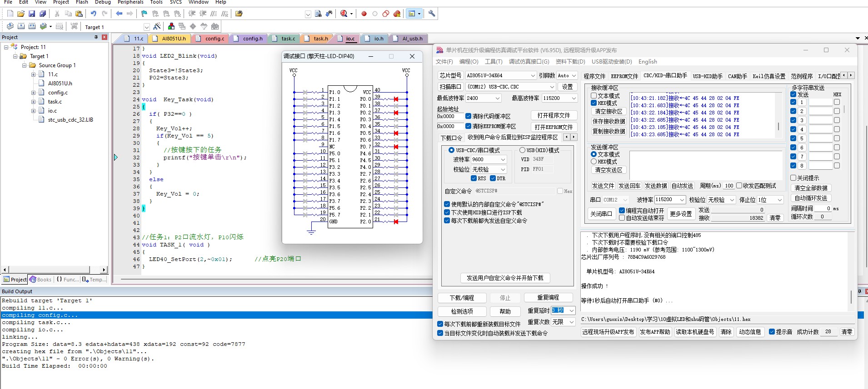Click 关闭串口 button

[601, 214]
